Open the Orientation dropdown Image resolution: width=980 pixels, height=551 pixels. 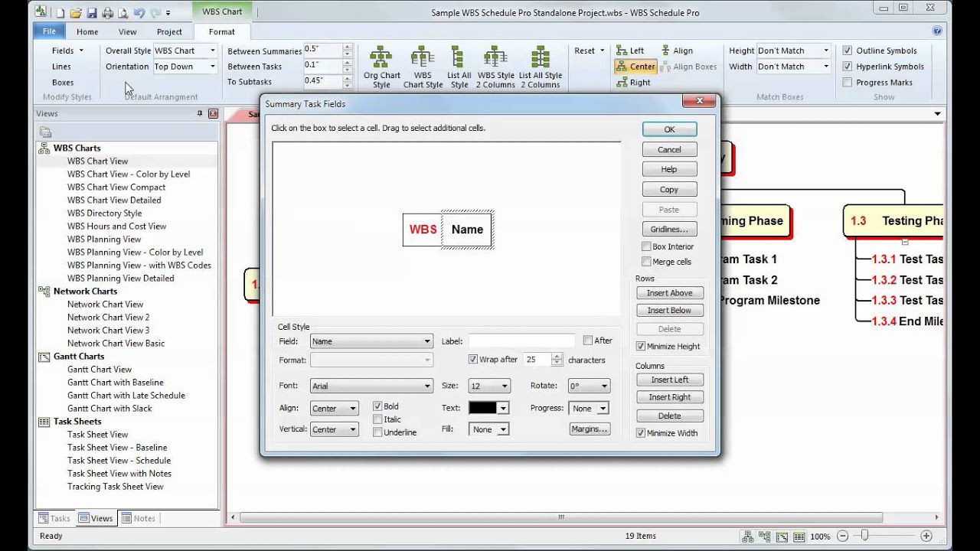coord(185,67)
